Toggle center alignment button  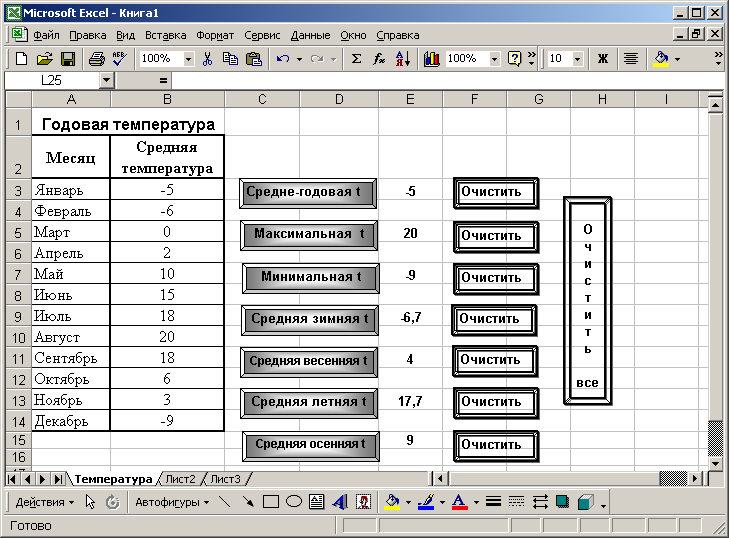[x=631, y=59]
